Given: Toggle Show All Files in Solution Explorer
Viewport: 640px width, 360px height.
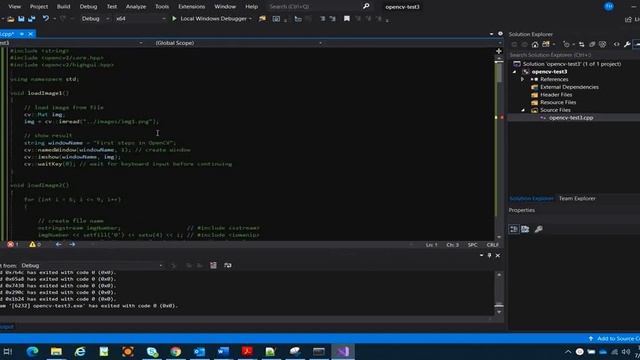Looking at the screenshot, I should pos(602,44).
